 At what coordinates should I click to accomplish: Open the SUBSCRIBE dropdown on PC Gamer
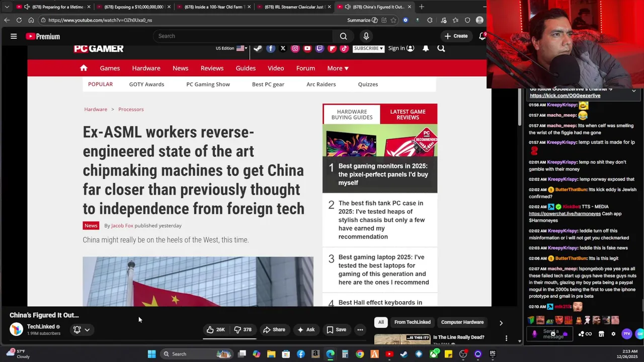368,48
